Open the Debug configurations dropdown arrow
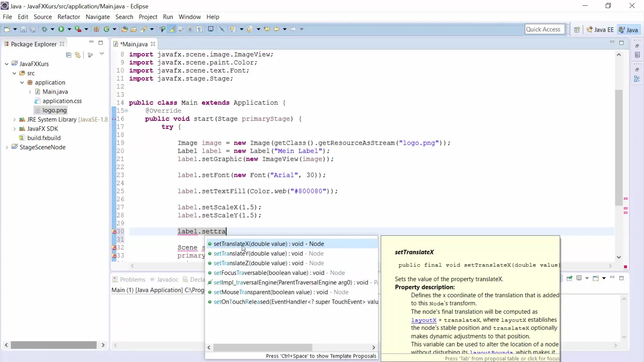The width and height of the screenshot is (644, 362). [52, 29]
